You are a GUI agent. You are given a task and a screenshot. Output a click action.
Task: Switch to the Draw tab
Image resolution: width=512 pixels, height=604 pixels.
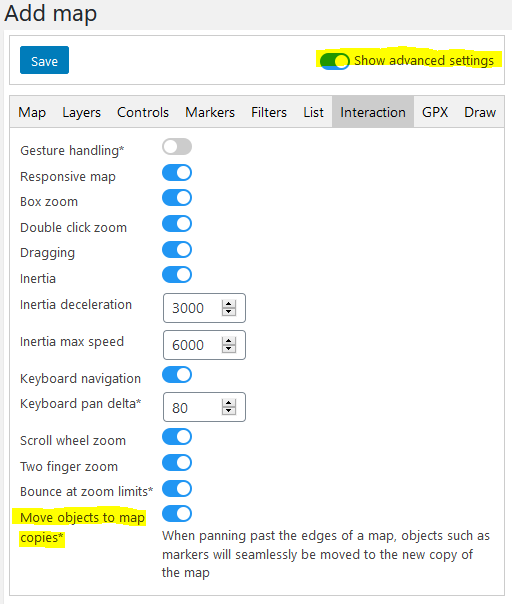pyautogui.click(x=480, y=112)
